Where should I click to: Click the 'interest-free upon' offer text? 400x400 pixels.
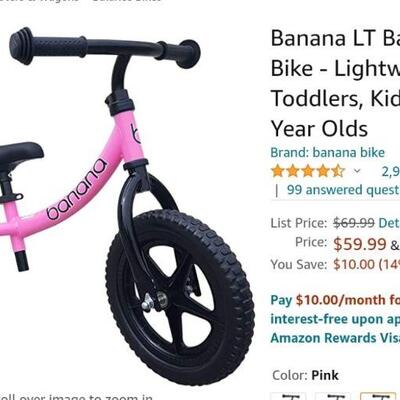(335, 319)
